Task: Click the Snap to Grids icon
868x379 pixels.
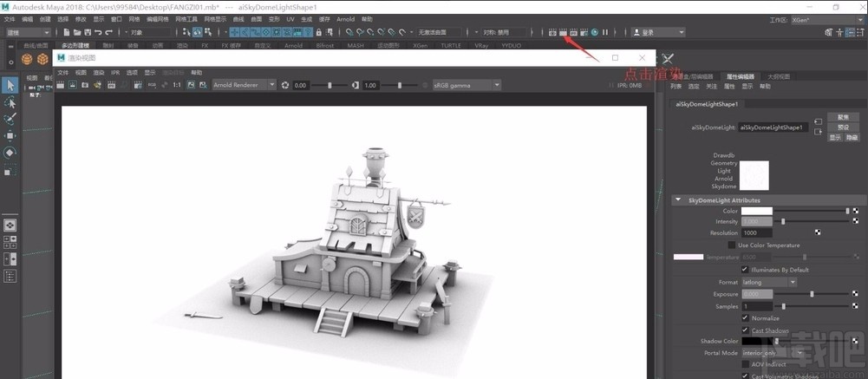Action: point(349,32)
